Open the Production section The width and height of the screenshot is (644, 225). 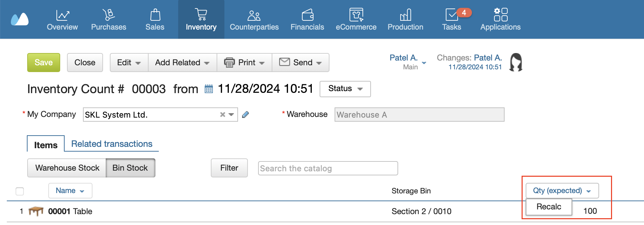point(406,19)
